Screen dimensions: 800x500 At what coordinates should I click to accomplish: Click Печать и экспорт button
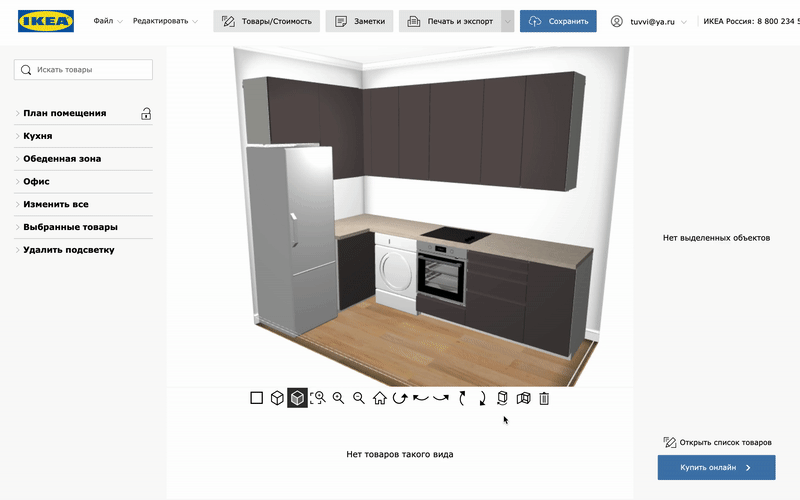450,21
